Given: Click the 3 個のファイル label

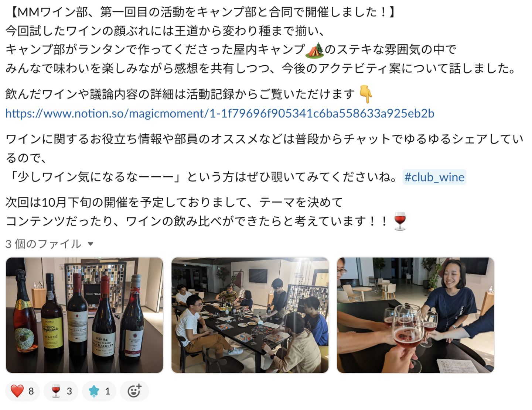Looking at the screenshot, I should 43,244.
